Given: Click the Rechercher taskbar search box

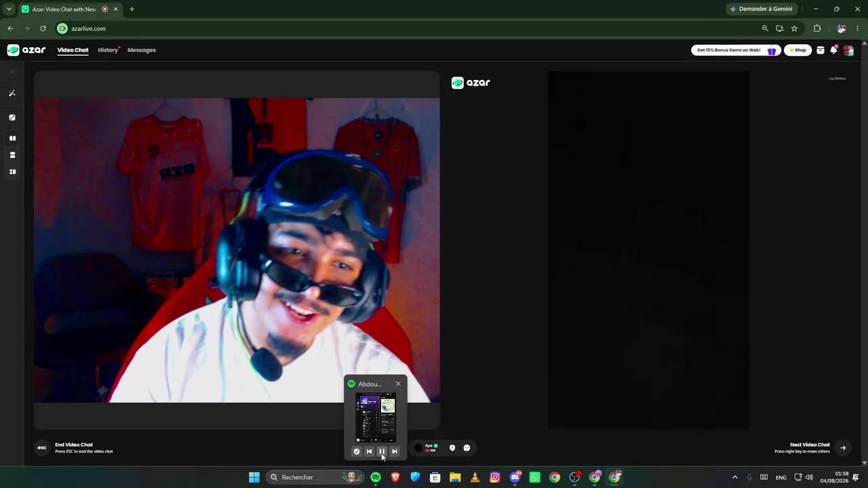Looking at the screenshot, I should 314,477.
